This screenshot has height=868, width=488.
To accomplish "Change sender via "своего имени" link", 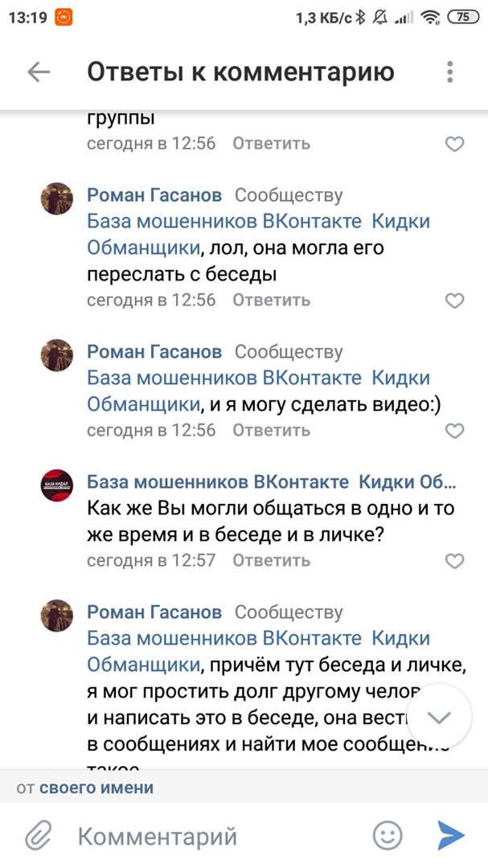I will point(96,788).
